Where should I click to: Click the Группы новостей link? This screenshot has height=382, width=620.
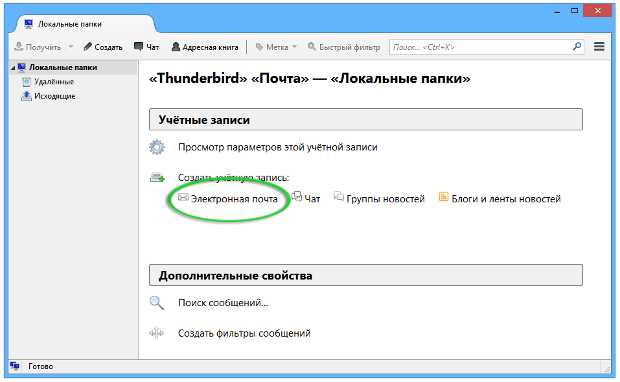(385, 199)
